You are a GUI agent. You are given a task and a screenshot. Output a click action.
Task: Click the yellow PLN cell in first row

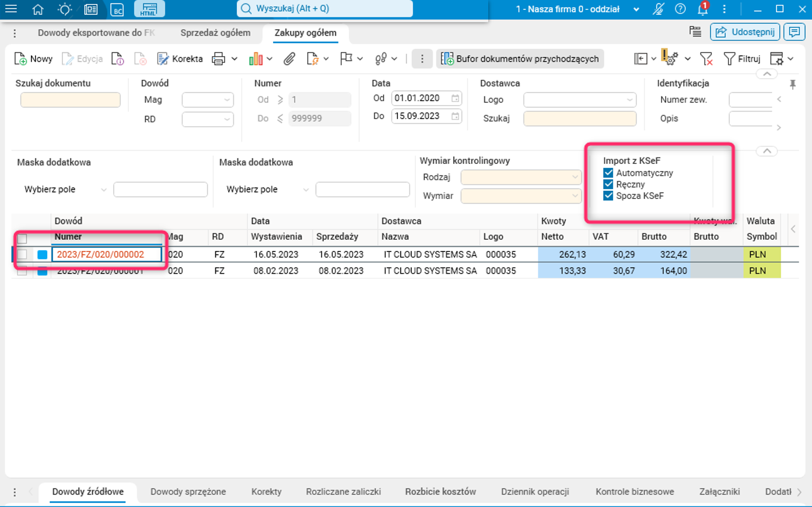pos(762,254)
